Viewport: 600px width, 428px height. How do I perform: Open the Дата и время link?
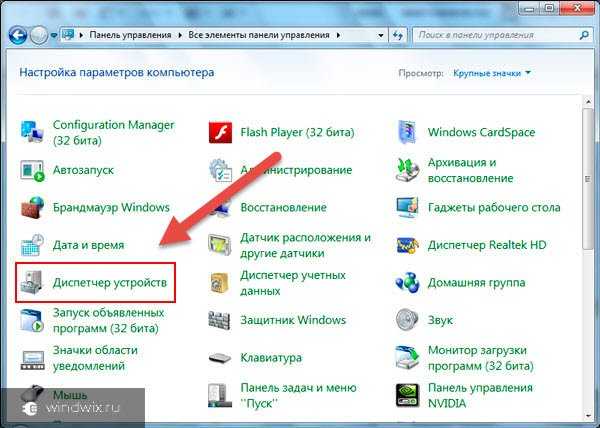[88, 245]
